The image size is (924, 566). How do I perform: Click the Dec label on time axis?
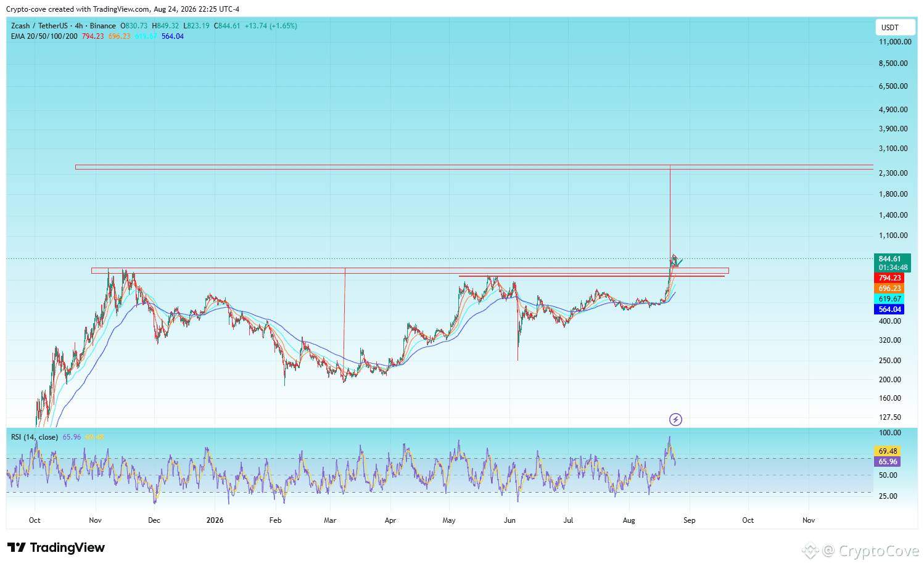tap(154, 520)
